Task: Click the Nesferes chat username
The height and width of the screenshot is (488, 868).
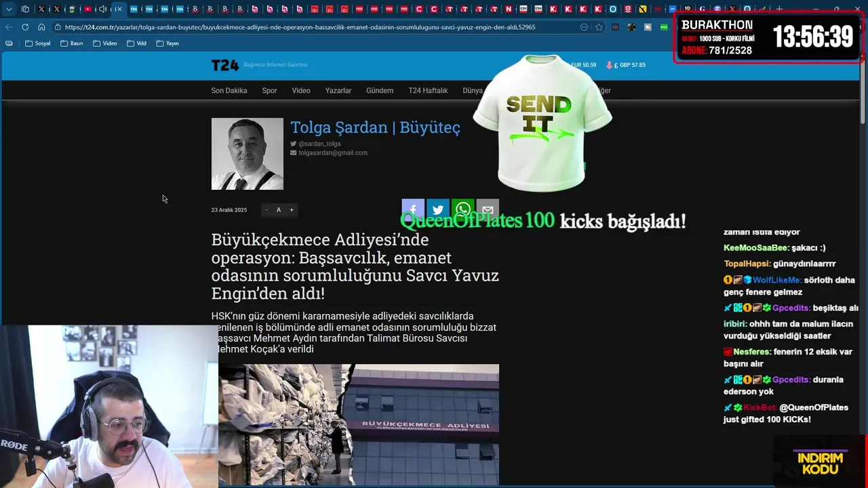Action: [x=752, y=352]
